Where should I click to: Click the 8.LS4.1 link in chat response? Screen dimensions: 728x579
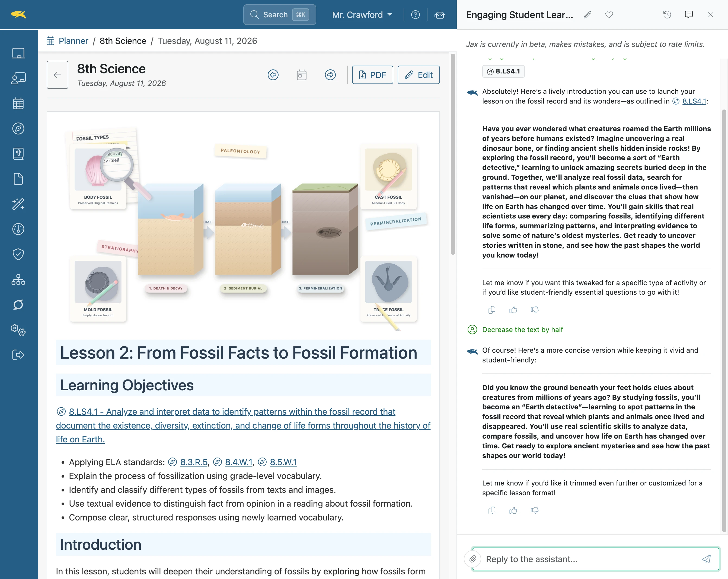(x=694, y=101)
